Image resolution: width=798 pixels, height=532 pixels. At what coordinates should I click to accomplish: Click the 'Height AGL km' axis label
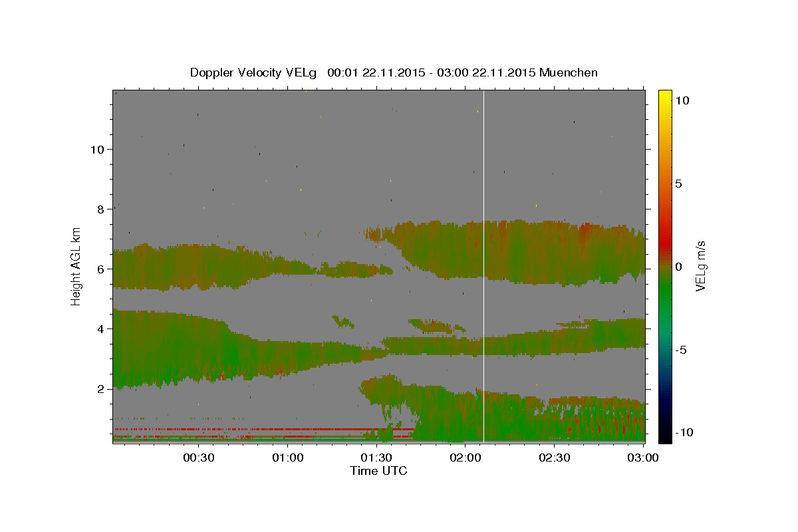point(76,266)
